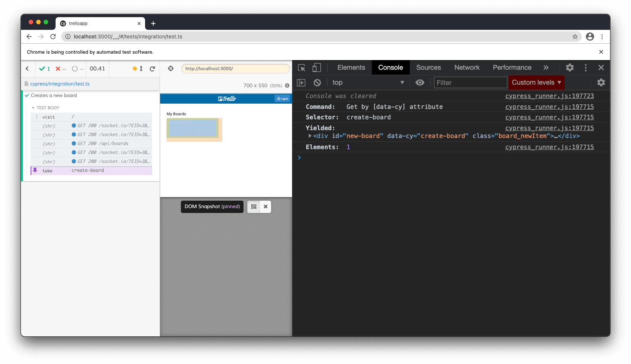Show the console sidebar panel
This screenshot has width=631, height=364.
(x=301, y=82)
